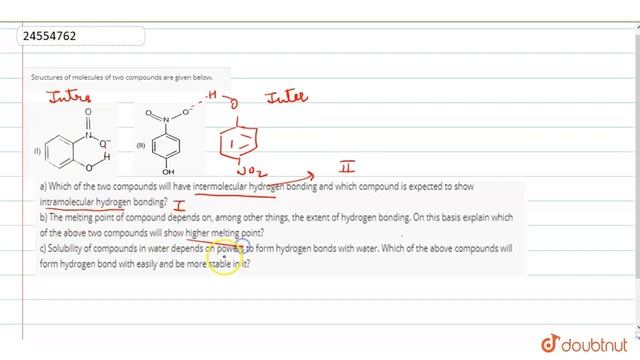The image size is (640, 360).
Task: Click line starting 'c) Solubility of compounds in water'
Action: [276, 249]
